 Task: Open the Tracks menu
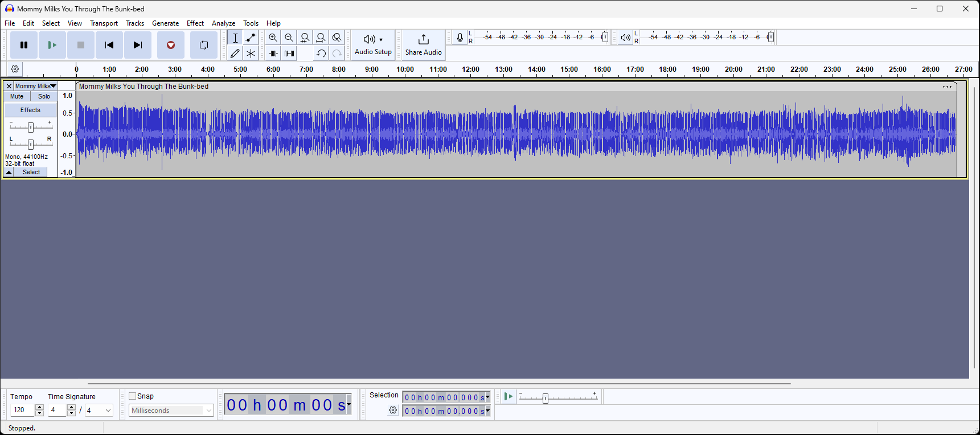(135, 23)
